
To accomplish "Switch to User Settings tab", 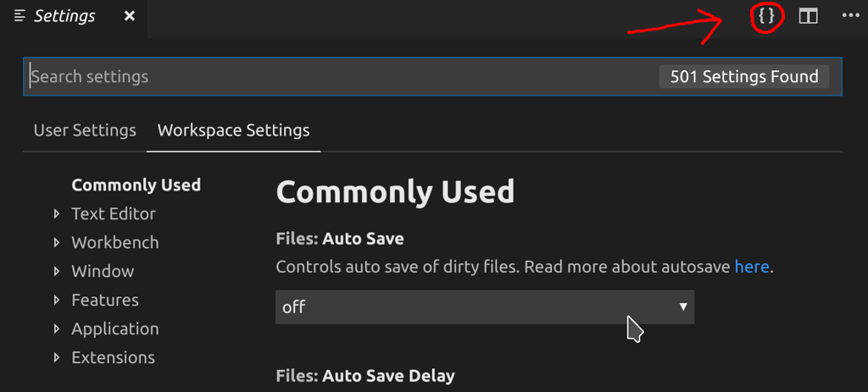I will [x=85, y=130].
